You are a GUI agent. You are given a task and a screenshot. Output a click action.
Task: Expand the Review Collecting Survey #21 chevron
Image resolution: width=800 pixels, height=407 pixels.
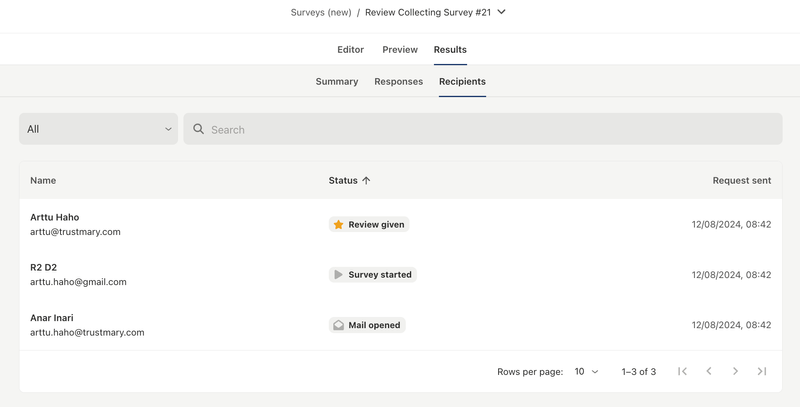click(x=502, y=12)
